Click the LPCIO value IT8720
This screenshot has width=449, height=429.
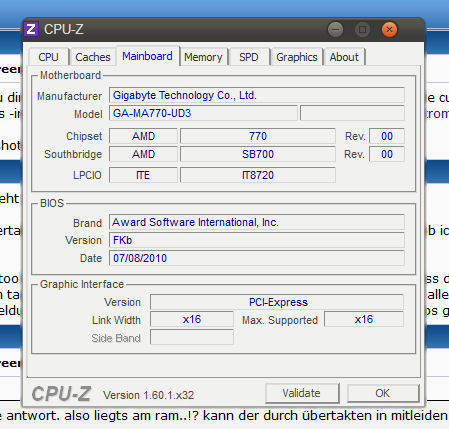258,175
